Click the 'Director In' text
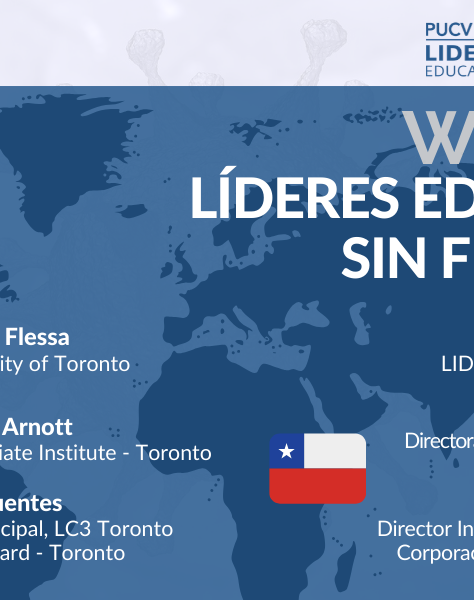This screenshot has height=600, width=474. 425,529
